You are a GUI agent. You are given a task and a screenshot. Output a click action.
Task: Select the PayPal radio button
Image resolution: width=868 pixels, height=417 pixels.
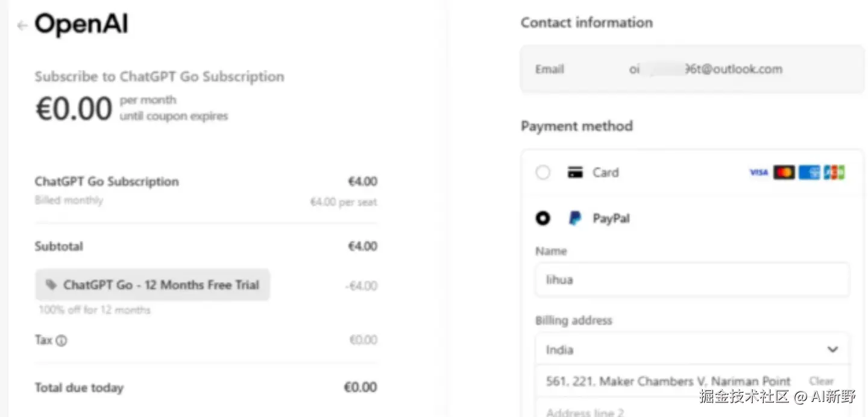(x=543, y=218)
